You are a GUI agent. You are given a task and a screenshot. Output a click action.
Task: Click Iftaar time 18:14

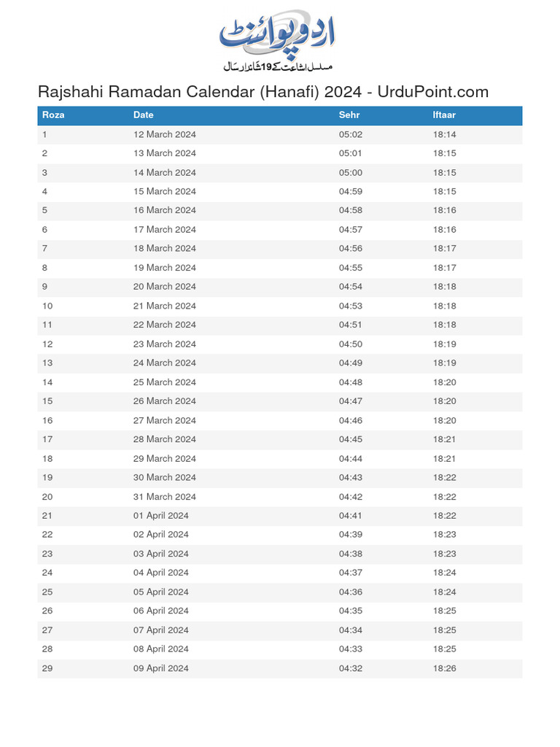point(444,134)
